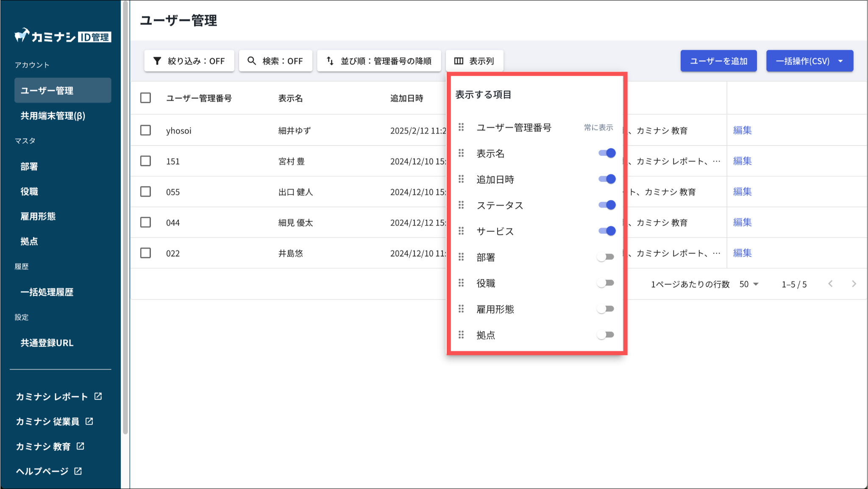Open the 一括操作(CSV) dropdown
868x489 pixels.
tap(810, 61)
